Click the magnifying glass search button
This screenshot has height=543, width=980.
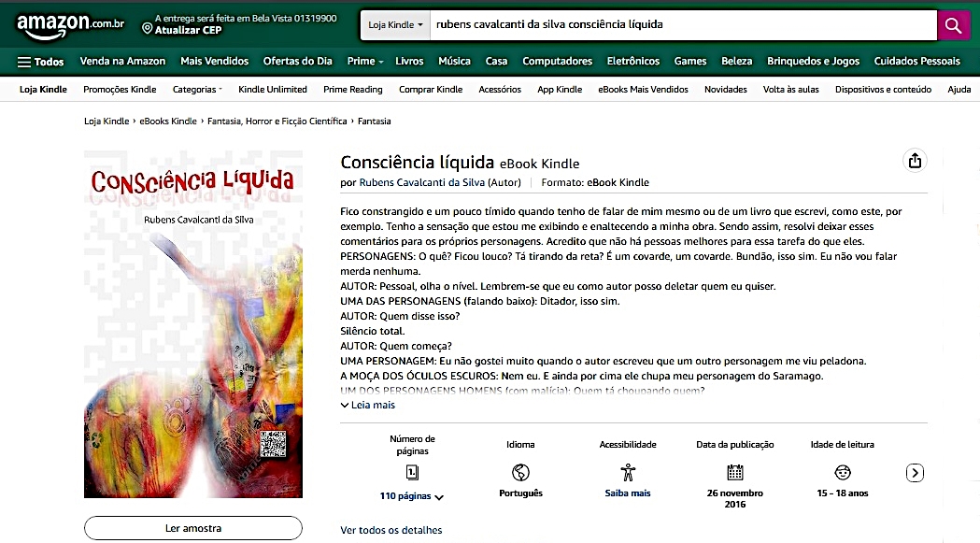click(x=953, y=25)
